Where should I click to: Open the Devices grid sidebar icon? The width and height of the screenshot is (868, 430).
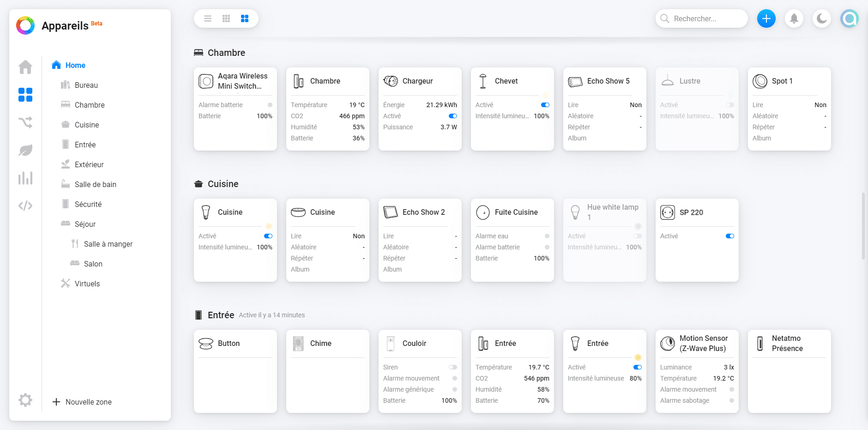[25, 95]
